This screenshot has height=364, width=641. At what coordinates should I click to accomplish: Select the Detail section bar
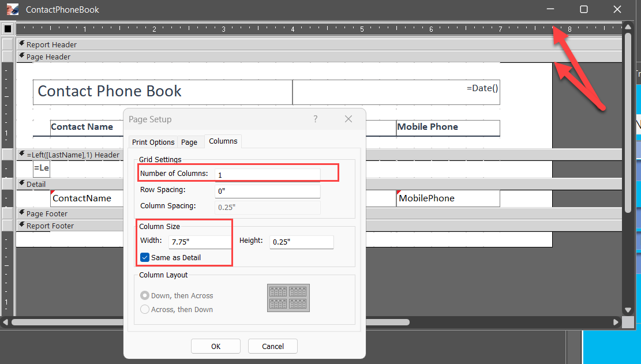[69, 184]
